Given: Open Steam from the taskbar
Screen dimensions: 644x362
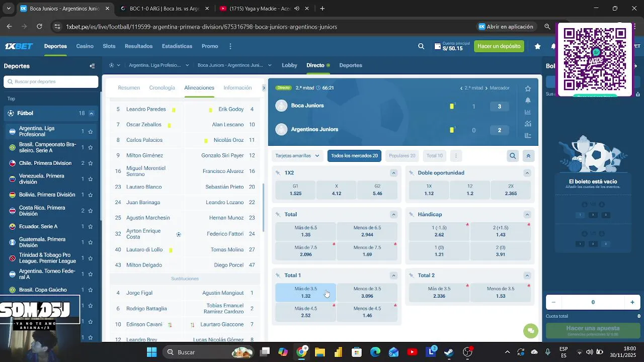Looking at the screenshot, I should [449, 352].
